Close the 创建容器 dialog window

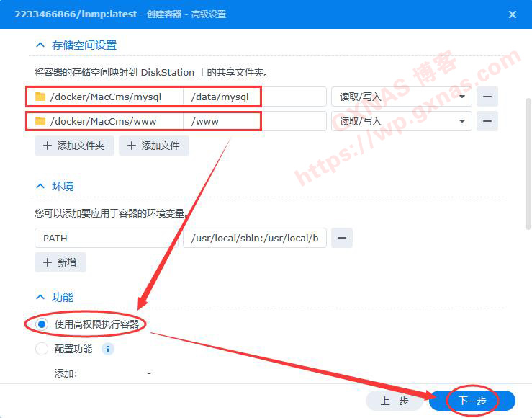[x=513, y=14]
